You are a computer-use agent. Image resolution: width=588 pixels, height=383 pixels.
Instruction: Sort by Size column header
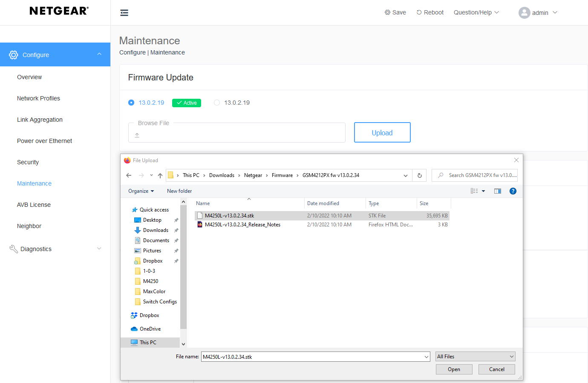click(x=424, y=203)
